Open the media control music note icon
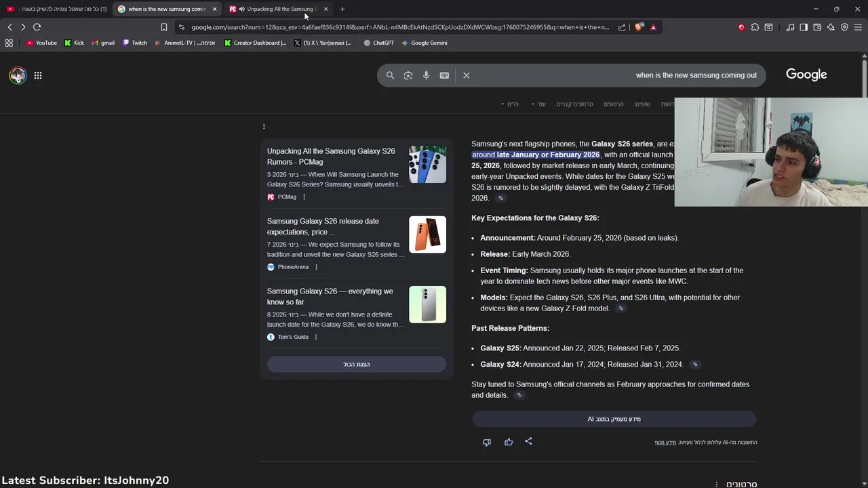Viewport: 868px width, 488px height. (790, 27)
